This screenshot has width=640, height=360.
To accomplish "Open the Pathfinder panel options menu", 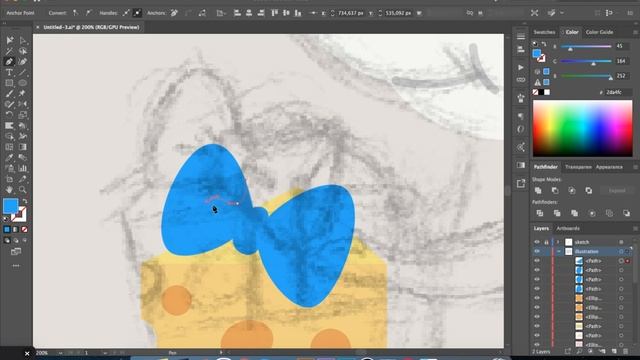I will pos(635,167).
